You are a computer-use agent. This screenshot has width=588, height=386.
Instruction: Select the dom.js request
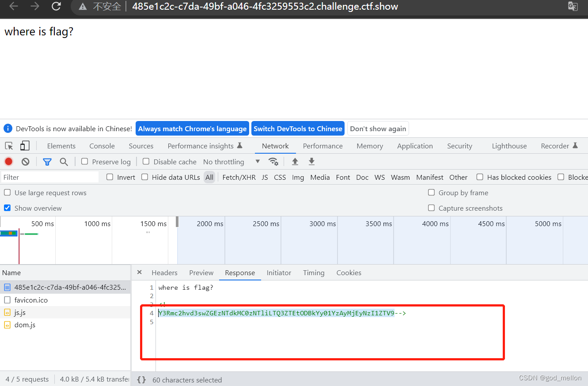click(65, 325)
